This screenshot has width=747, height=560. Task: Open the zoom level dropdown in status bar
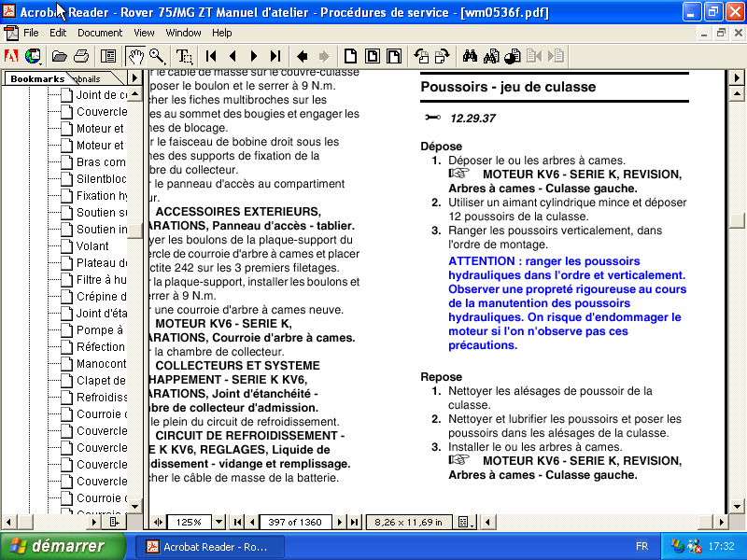click(x=218, y=522)
